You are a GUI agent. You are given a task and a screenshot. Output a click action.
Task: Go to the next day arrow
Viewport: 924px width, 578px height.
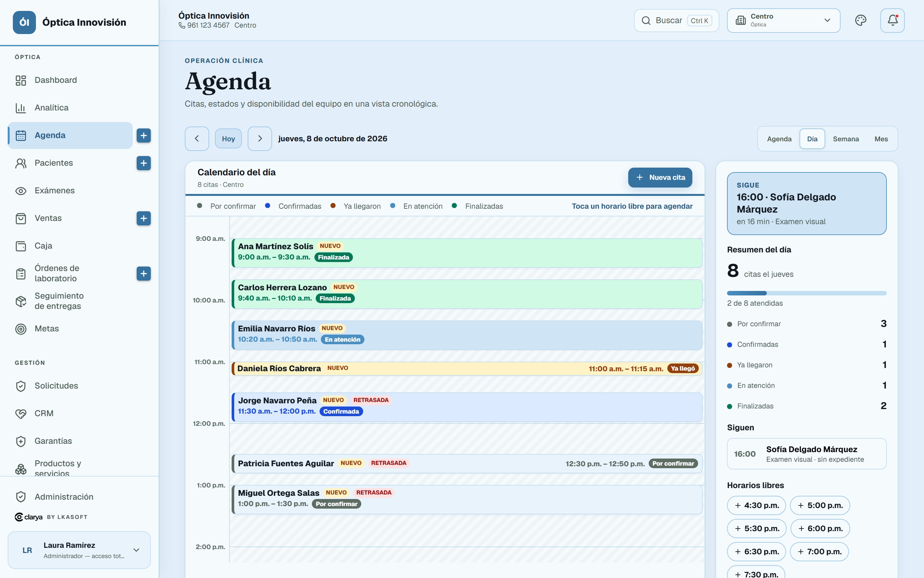click(260, 138)
